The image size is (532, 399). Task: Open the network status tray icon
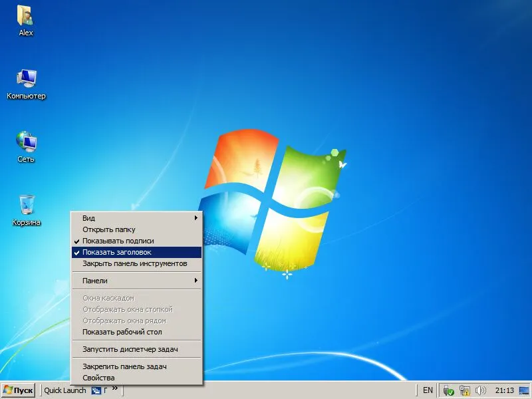coord(465,390)
